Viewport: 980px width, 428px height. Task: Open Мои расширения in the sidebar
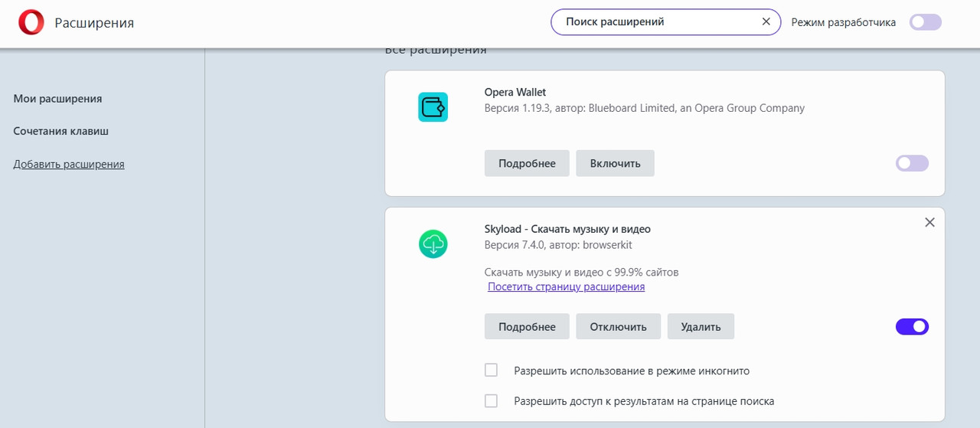tap(57, 99)
